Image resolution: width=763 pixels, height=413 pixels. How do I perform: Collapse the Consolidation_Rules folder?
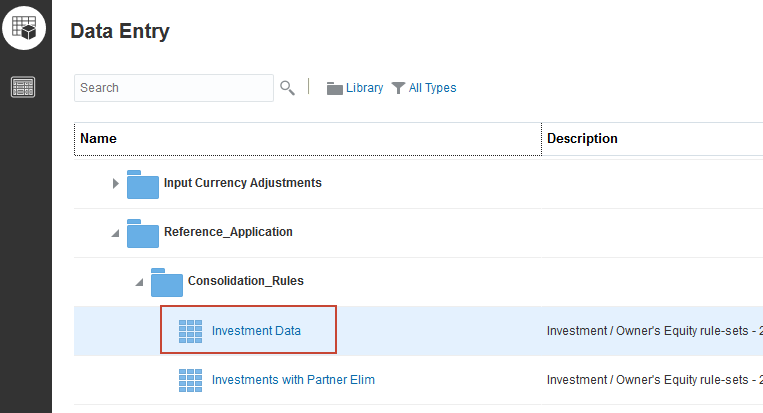click(140, 282)
